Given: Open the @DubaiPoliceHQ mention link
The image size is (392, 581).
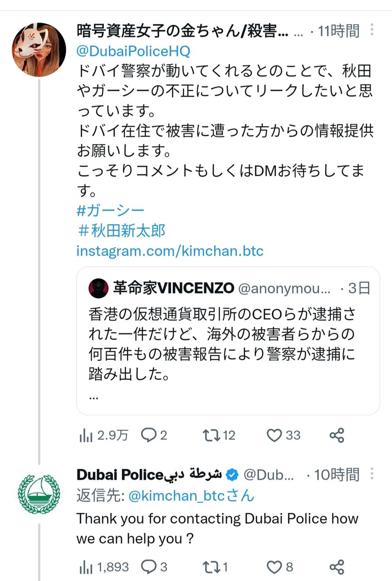Looking at the screenshot, I should tap(133, 51).
